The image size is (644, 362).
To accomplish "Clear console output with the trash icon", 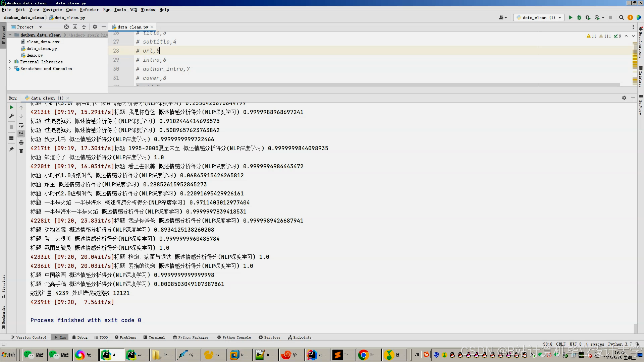I will pyautogui.click(x=21, y=151).
